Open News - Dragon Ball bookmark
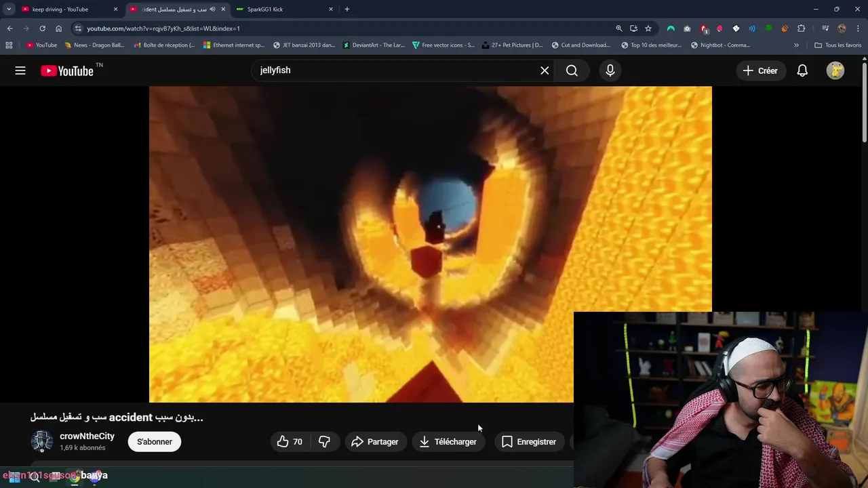The width and height of the screenshot is (868, 488). [x=94, y=45]
